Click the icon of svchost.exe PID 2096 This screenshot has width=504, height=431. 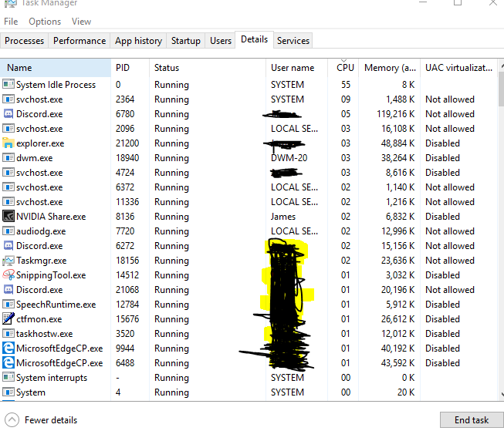8,129
